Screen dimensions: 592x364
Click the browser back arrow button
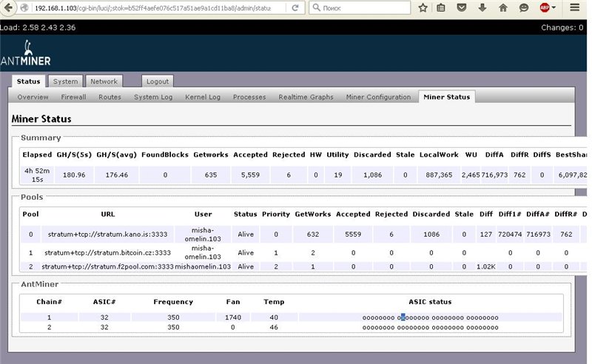(8, 7)
